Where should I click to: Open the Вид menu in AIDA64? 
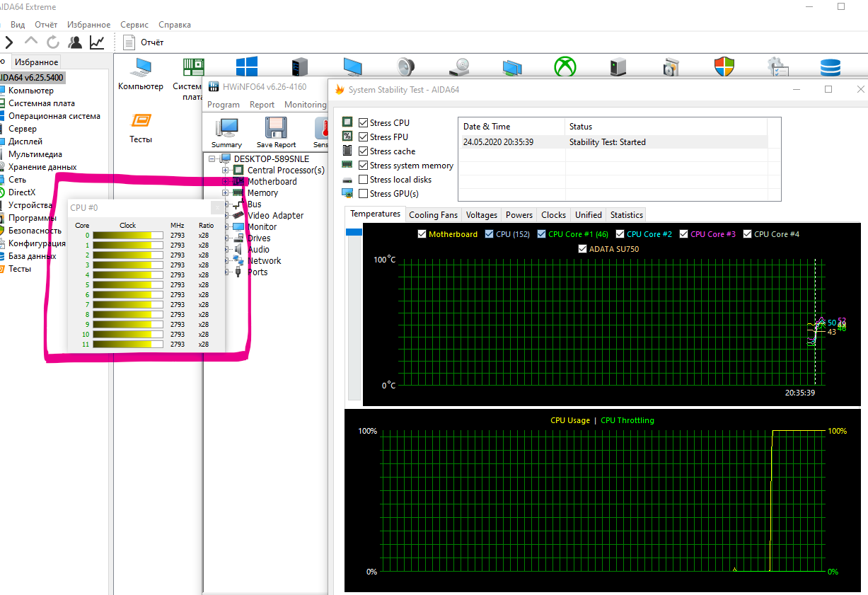pyautogui.click(x=18, y=25)
